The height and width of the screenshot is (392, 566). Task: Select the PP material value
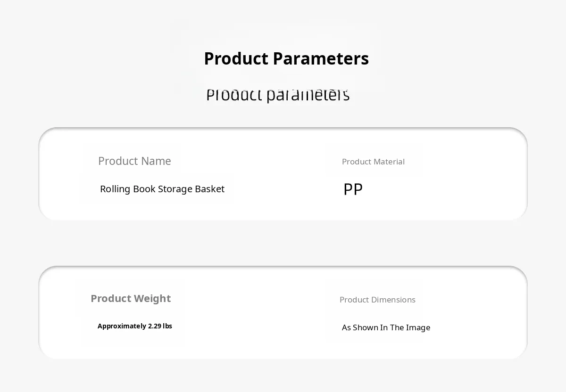click(x=353, y=189)
